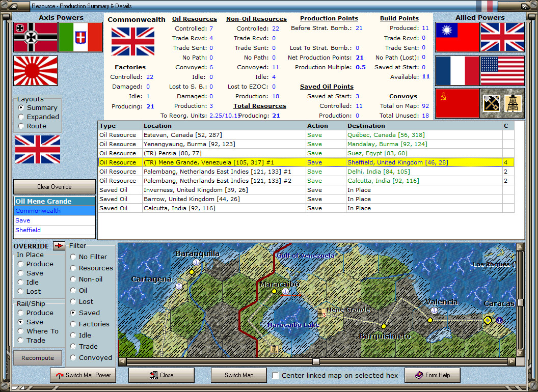538x392 pixels.
Task: Click the Switch Map button
Action: pos(239,376)
